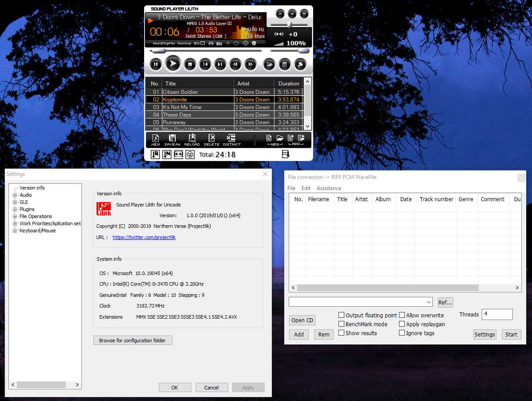
Task: Click the large Play button
Action: pos(173,64)
